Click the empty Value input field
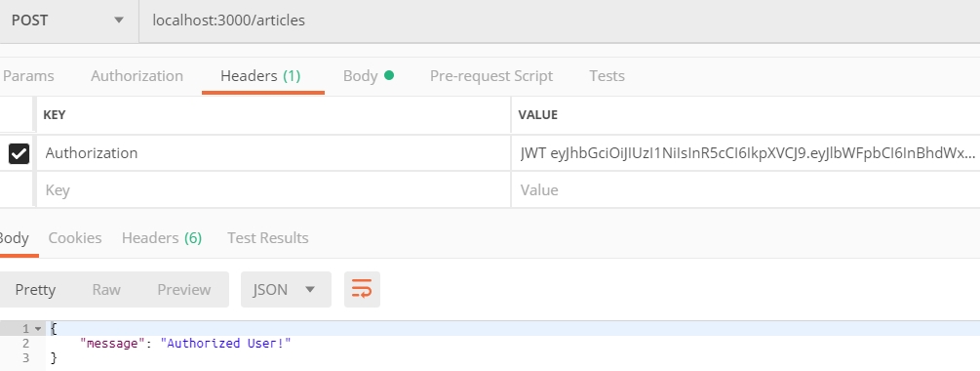 click(746, 190)
